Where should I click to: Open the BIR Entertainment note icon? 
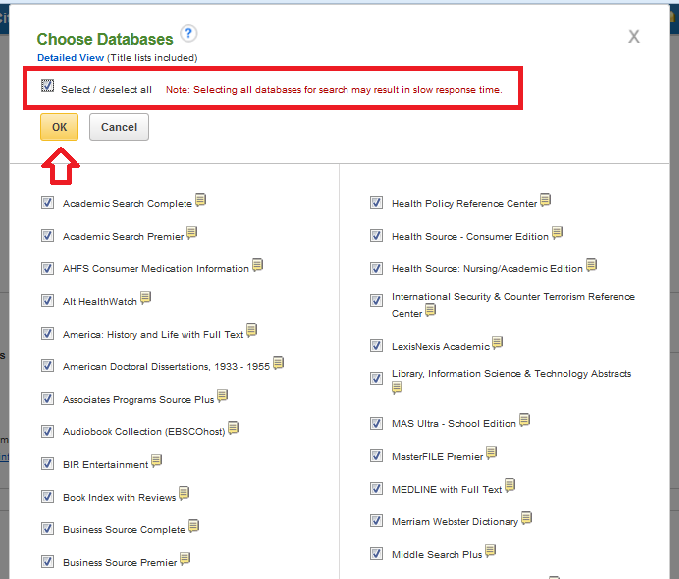156,461
